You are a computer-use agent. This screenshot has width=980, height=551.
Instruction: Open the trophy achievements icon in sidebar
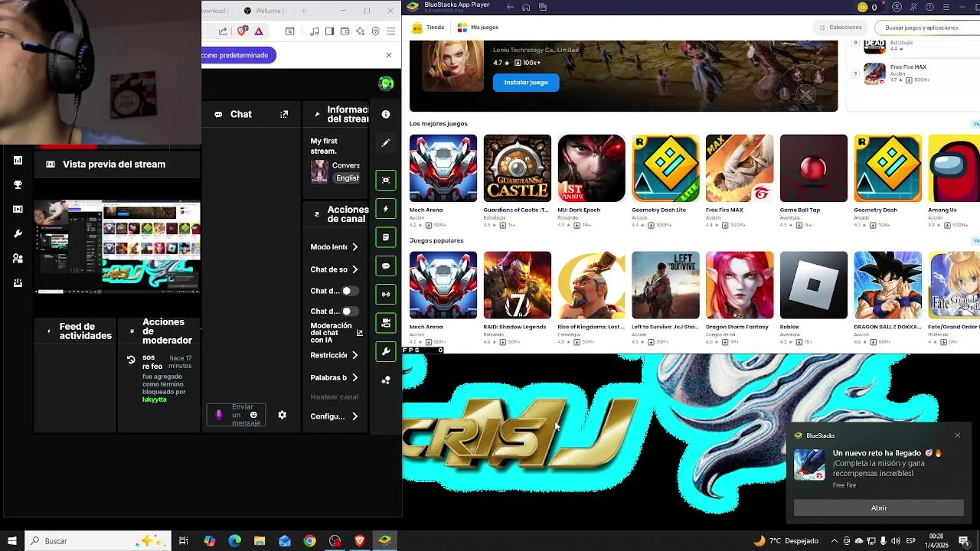point(18,185)
